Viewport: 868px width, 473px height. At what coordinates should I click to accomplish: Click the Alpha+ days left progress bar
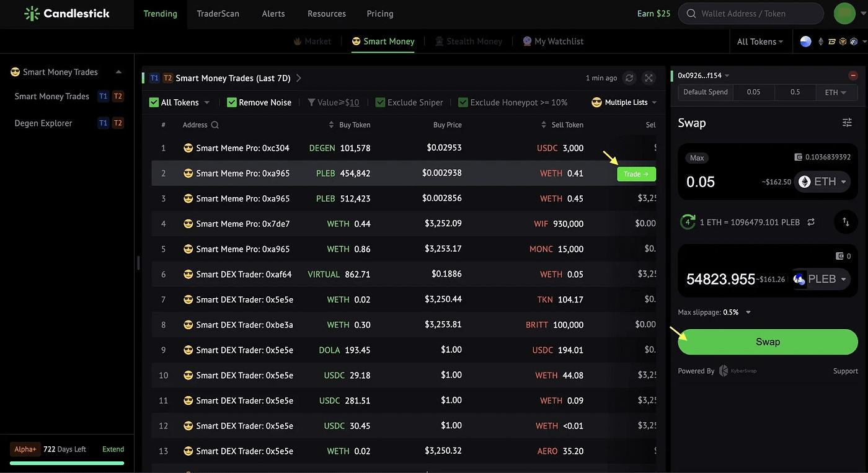coord(67,463)
